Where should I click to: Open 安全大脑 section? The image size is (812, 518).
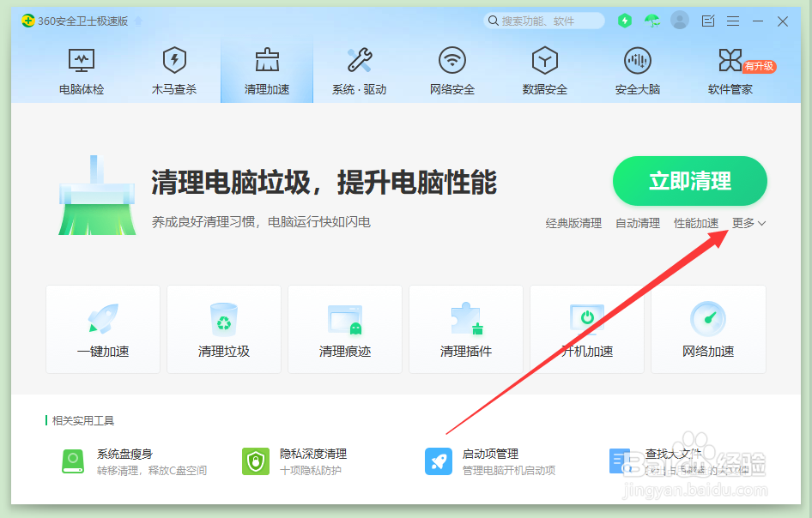click(x=638, y=72)
